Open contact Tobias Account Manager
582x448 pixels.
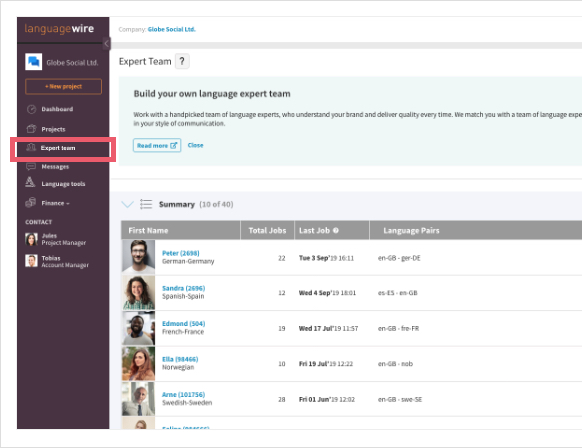(65, 261)
